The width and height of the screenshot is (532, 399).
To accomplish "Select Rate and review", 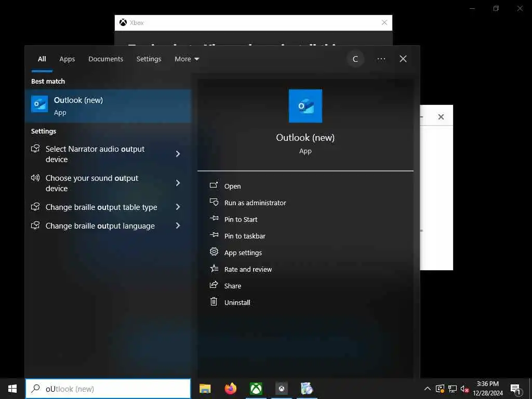I will [248, 270].
